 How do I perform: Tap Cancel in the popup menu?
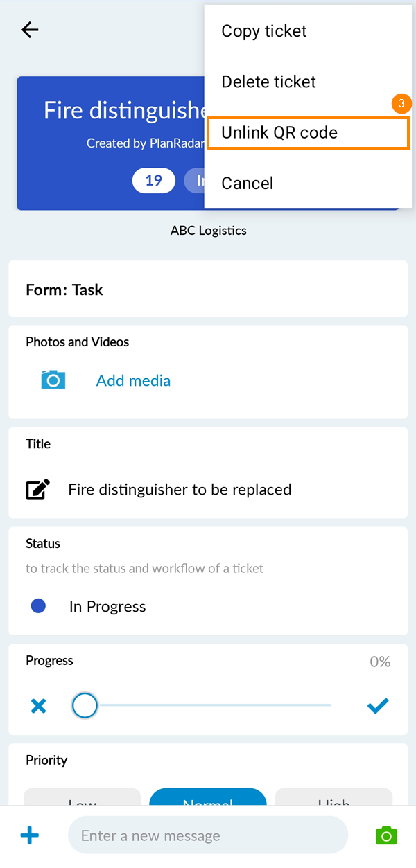coord(248,184)
